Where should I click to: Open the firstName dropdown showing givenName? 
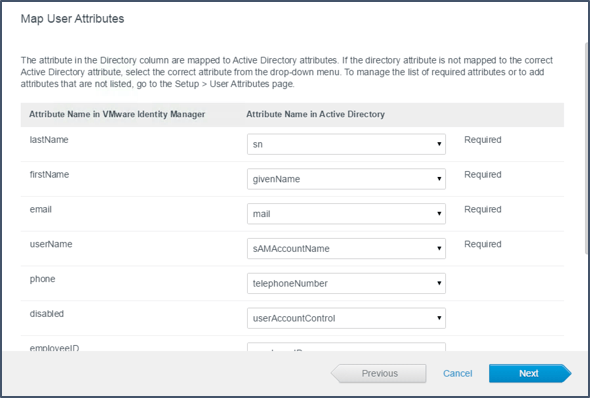tap(346, 179)
